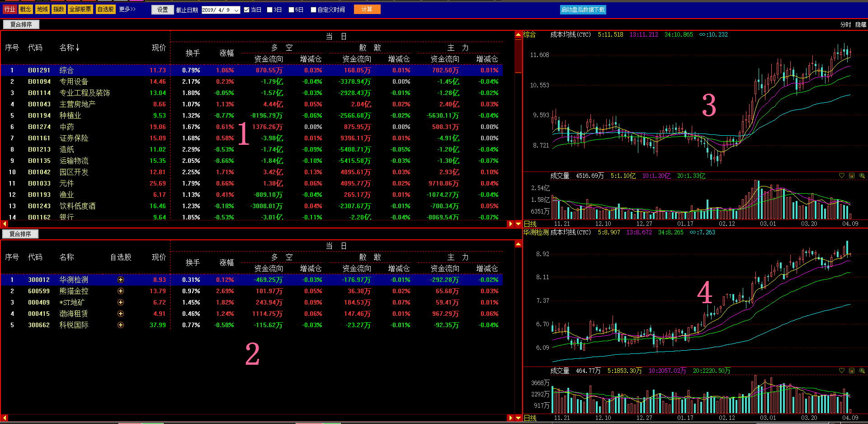Open 日线 period selector under 综合 chart
This screenshot has height=424, width=868.
point(530,224)
